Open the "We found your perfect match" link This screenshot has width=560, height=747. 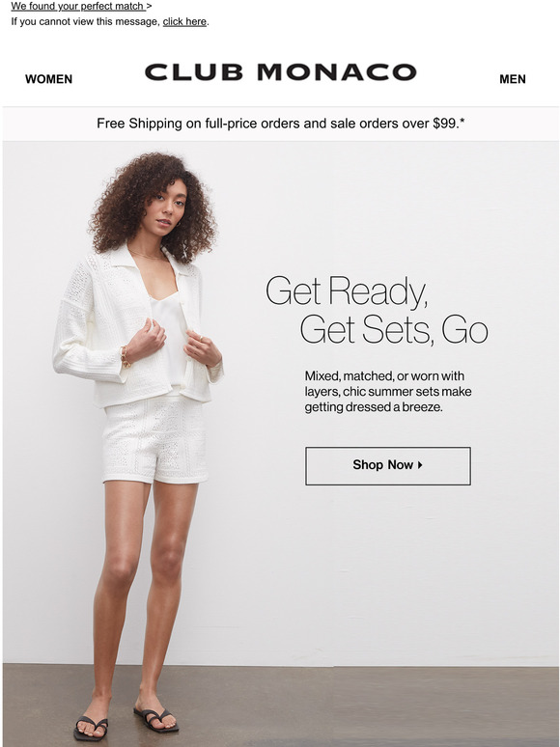pos(77,6)
